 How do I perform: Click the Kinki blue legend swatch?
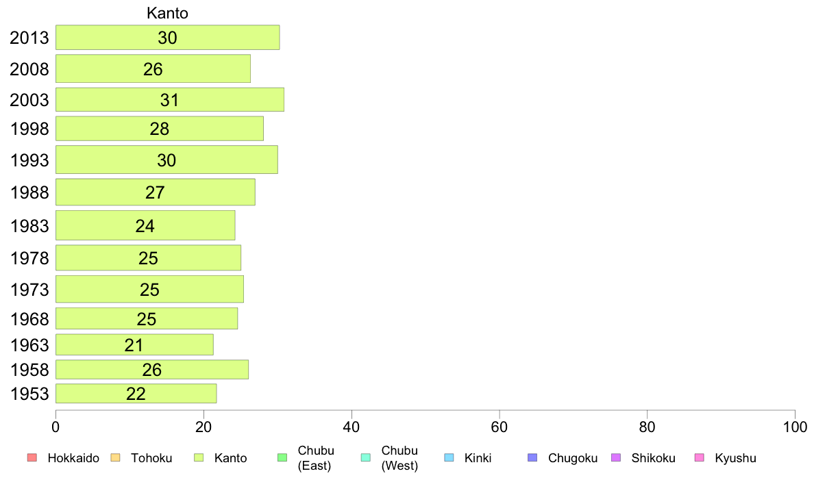coord(449,458)
